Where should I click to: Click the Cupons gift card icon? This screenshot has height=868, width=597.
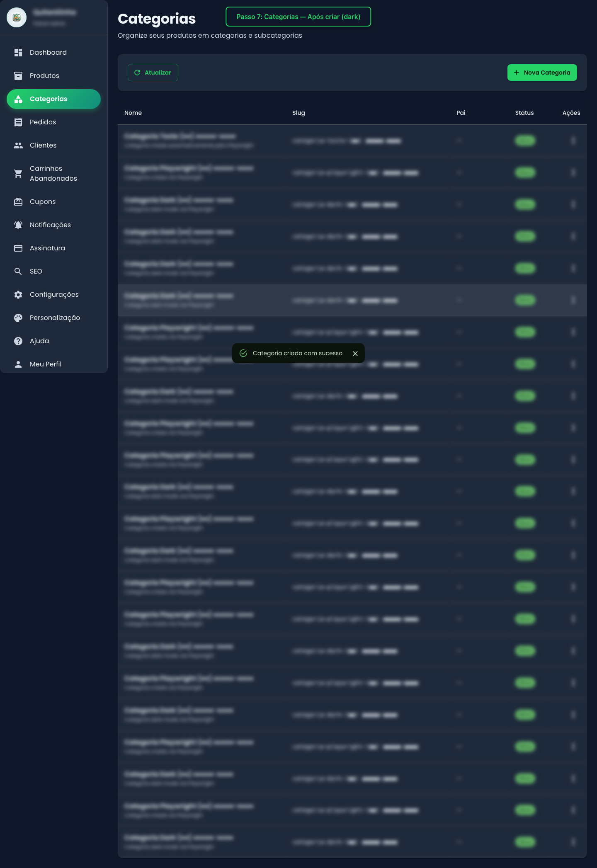coord(18,202)
